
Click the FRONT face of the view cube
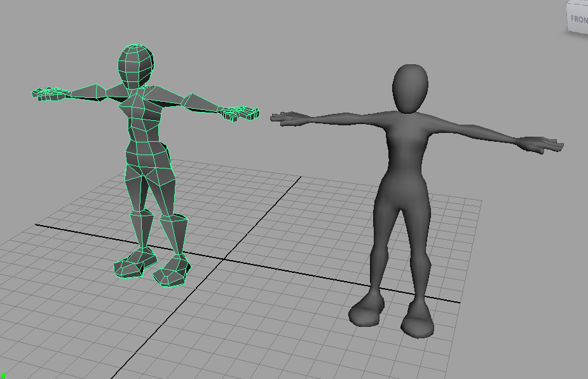click(578, 19)
